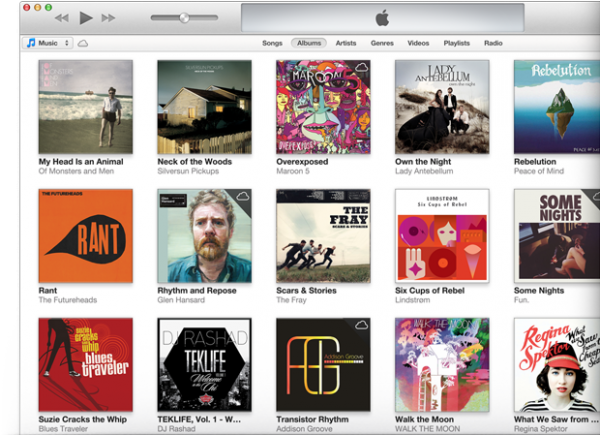Open Scars & Stories album cover
This screenshot has height=435, width=600.
(x=323, y=236)
